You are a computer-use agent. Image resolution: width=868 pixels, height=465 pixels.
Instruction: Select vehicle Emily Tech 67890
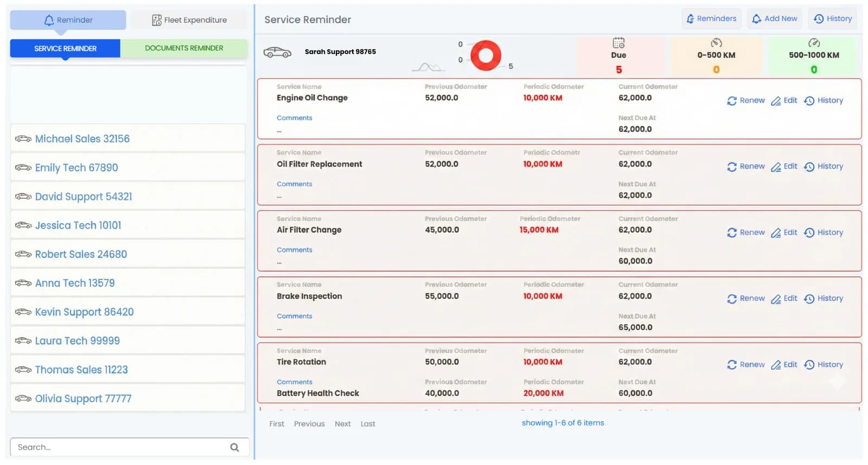[127, 167]
